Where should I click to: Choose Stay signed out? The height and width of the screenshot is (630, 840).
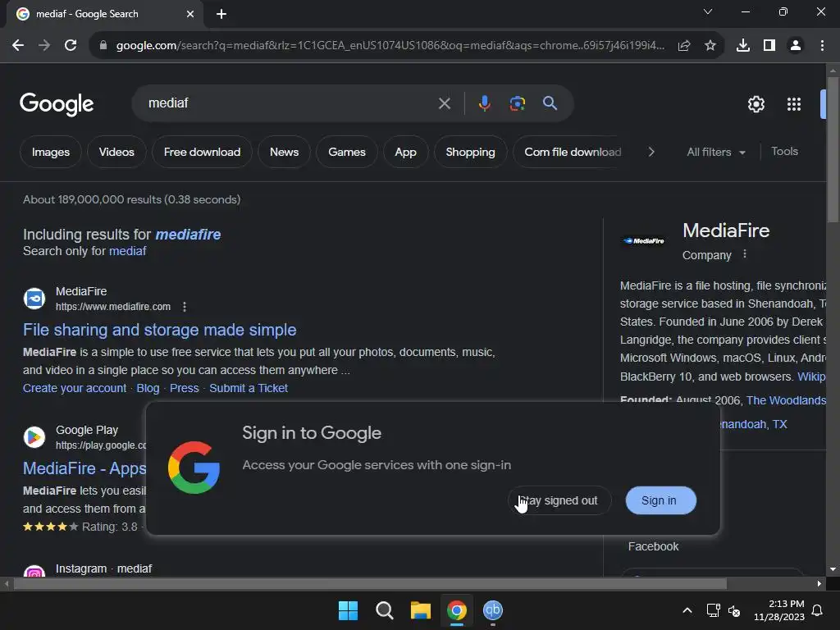point(559,500)
